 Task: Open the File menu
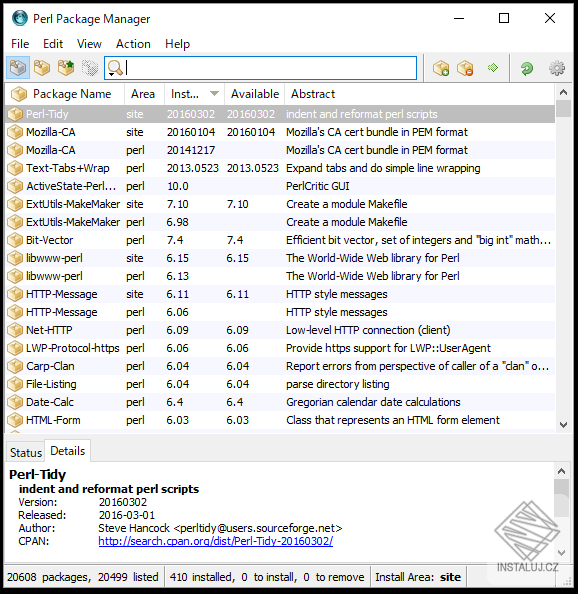20,44
